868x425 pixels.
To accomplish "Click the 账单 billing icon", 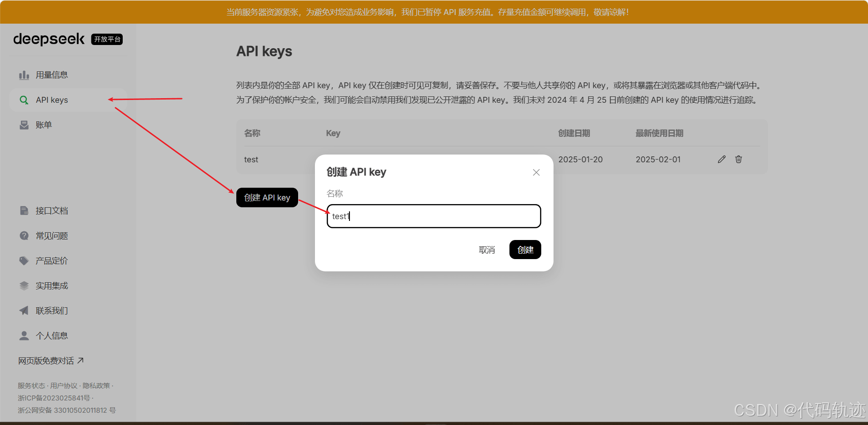I will 24,125.
